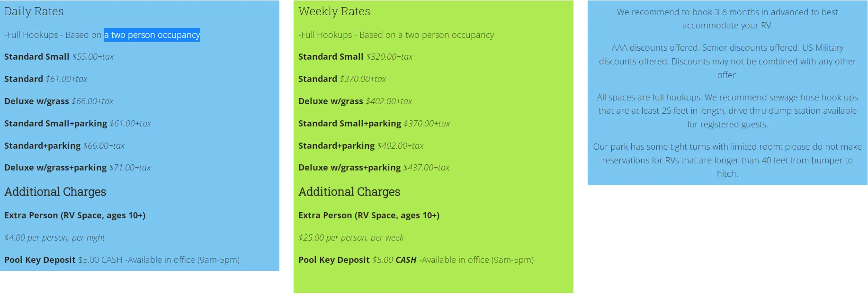This screenshot has width=868, height=296.
Task: Click the Daily Rates heading
Action: point(34,11)
